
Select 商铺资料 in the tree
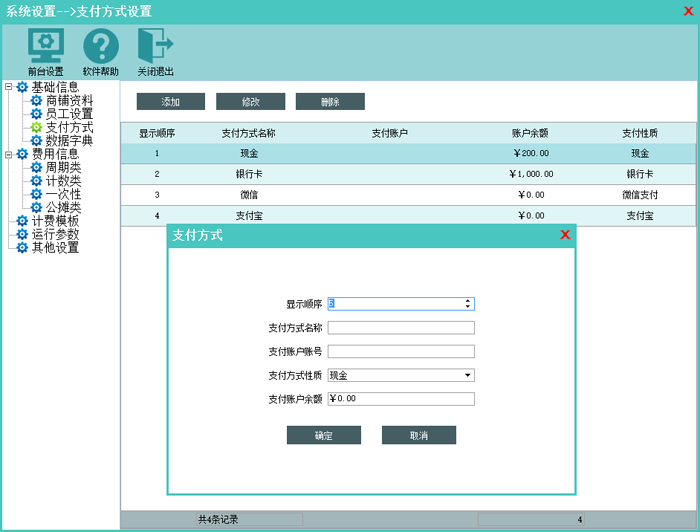tap(69, 101)
